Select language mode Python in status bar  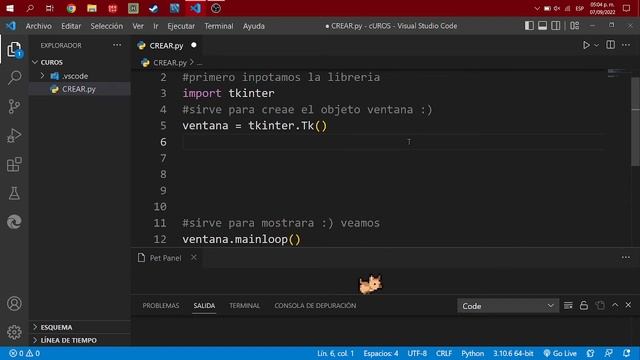tap(472, 353)
